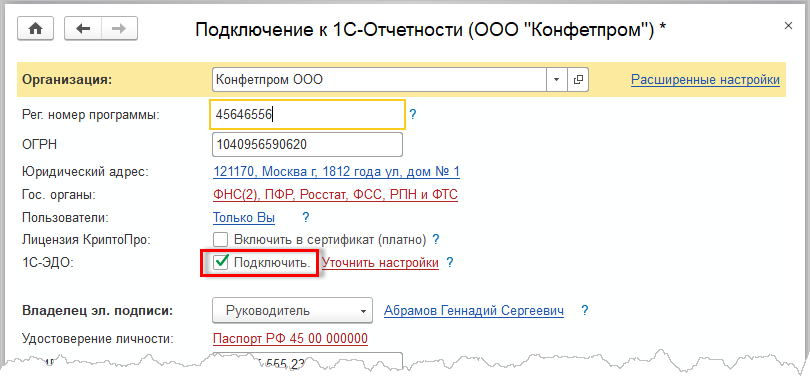
Task: Open Уточнить настройки link
Action: [x=380, y=263]
